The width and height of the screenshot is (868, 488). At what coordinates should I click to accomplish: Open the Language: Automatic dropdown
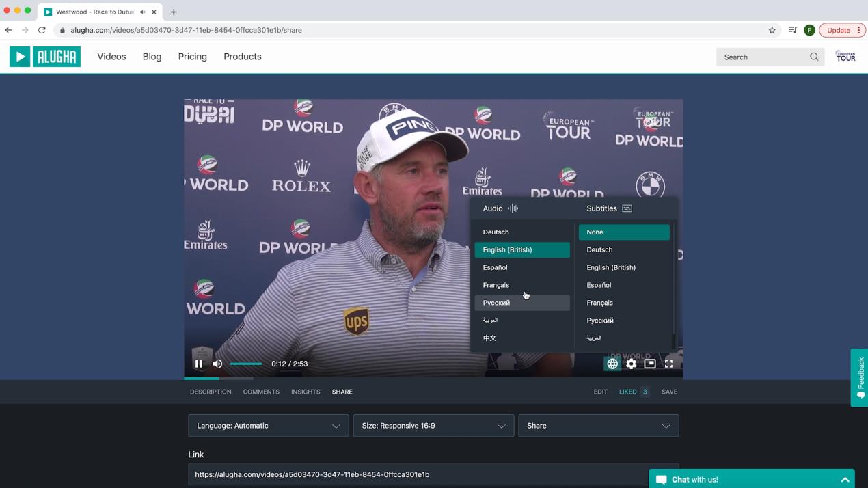pos(268,426)
